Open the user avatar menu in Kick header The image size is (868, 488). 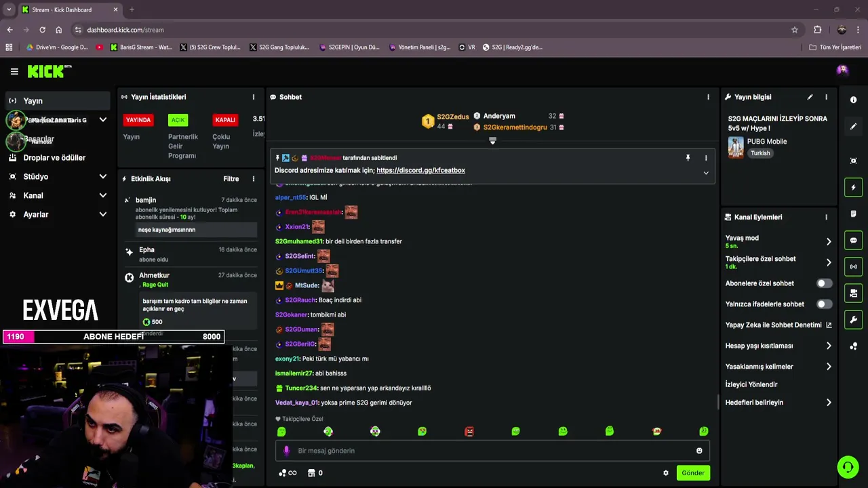click(x=842, y=70)
